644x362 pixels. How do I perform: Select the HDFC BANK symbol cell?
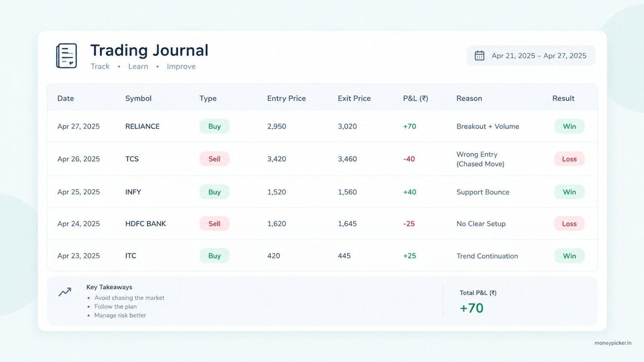pyautogui.click(x=146, y=223)
